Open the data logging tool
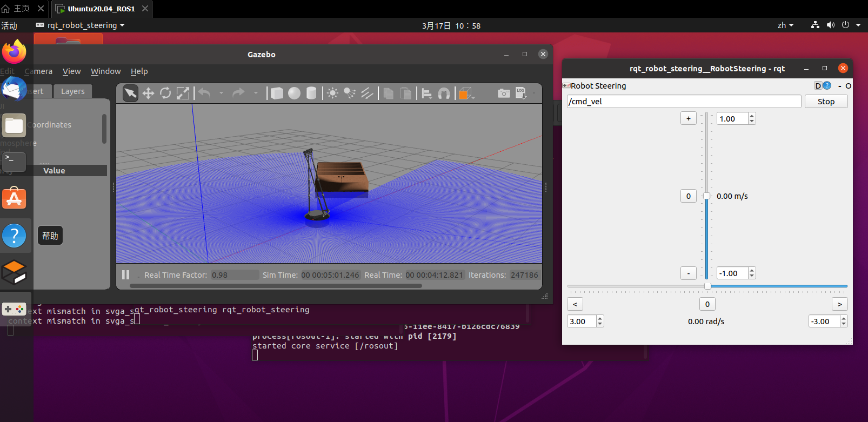Image resolution: width=868 pixels, height=422 pixels. point(521,93)
